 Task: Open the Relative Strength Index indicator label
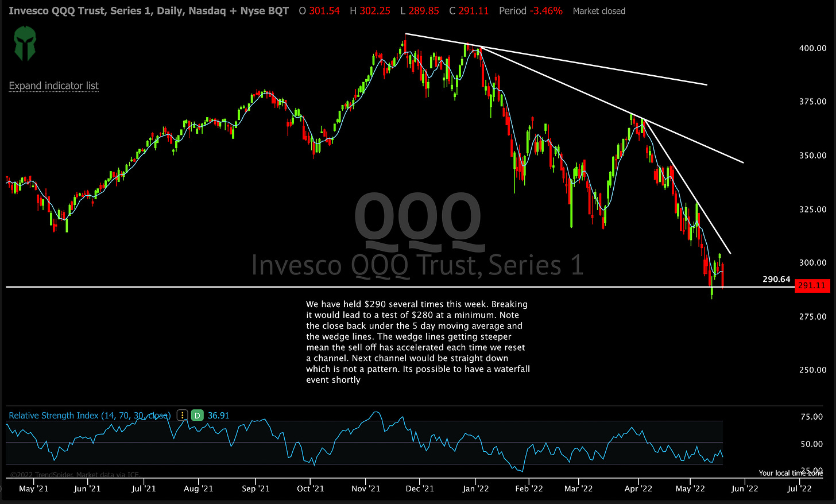(x=90, y=415)
